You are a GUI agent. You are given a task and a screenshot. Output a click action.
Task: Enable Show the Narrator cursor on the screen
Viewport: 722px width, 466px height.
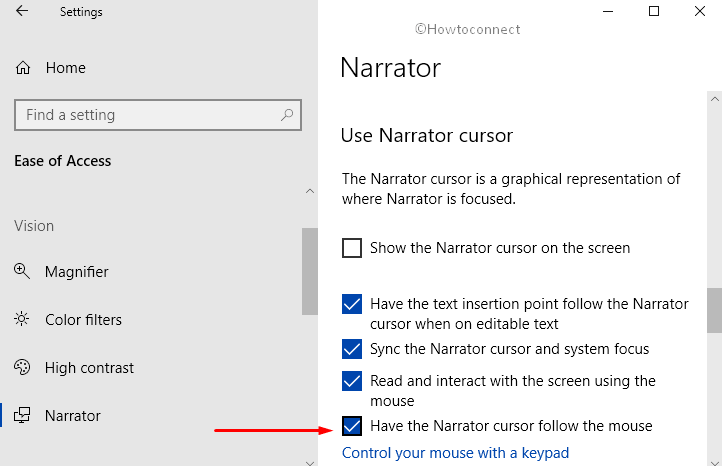click(352, 248)
